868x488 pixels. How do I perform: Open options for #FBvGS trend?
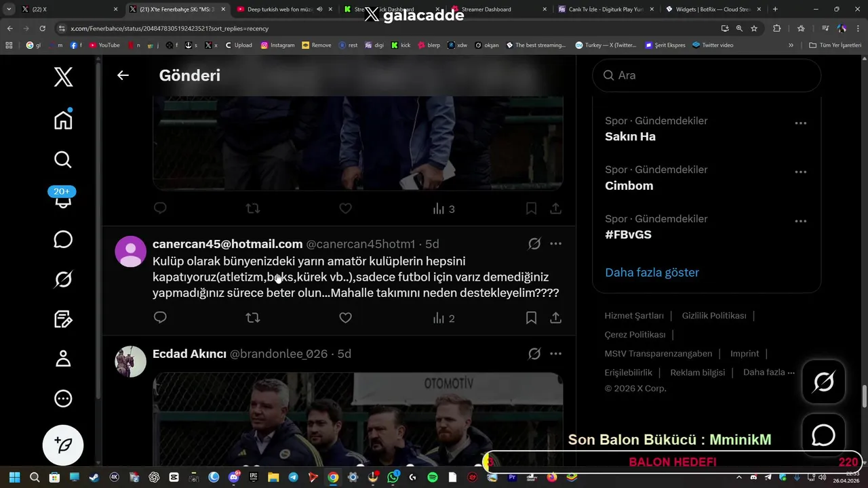pyautogui.click(x=800, y=221)
